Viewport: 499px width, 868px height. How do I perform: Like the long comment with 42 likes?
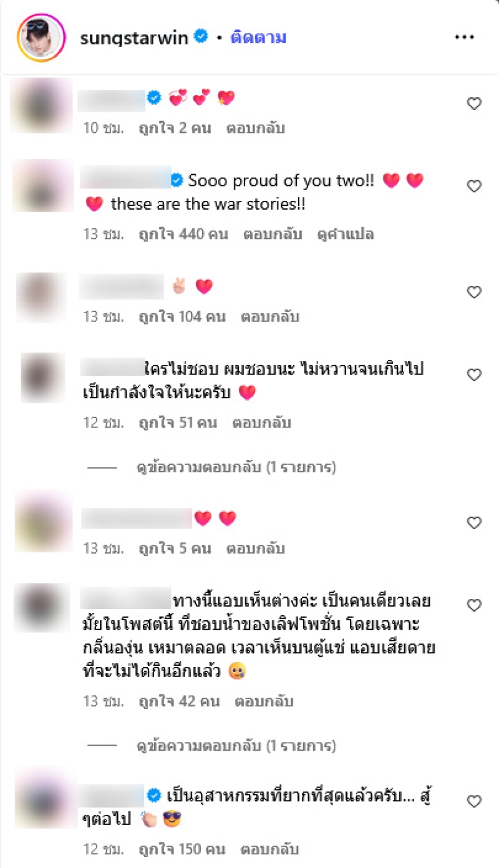(x=475, y=605)
